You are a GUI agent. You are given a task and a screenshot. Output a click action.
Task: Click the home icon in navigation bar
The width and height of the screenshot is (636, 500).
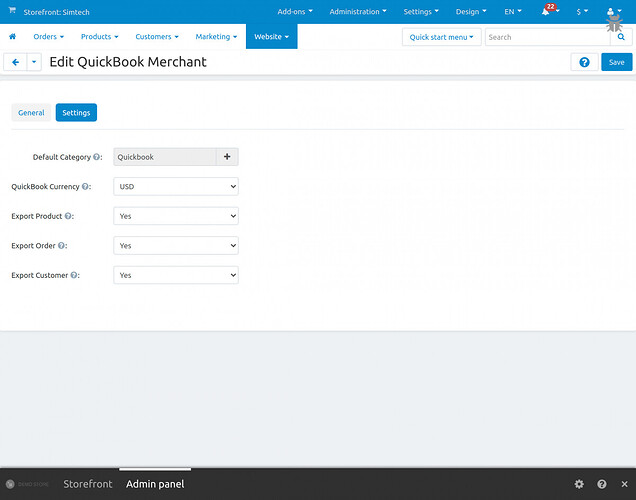[x=13, y=37]
